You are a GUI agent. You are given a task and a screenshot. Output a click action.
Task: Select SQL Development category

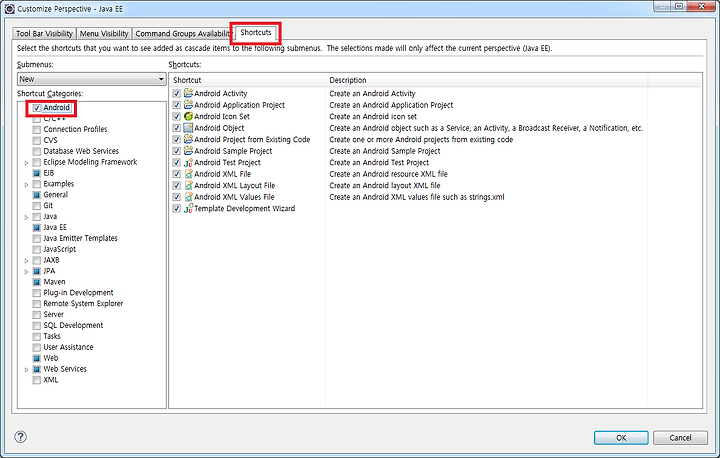pyautogui.click(x=73, y=326)
